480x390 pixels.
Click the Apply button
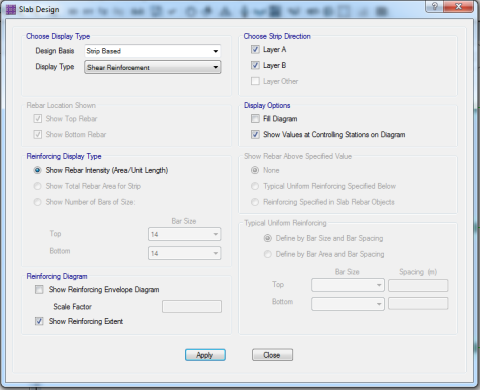pos(205,355)
